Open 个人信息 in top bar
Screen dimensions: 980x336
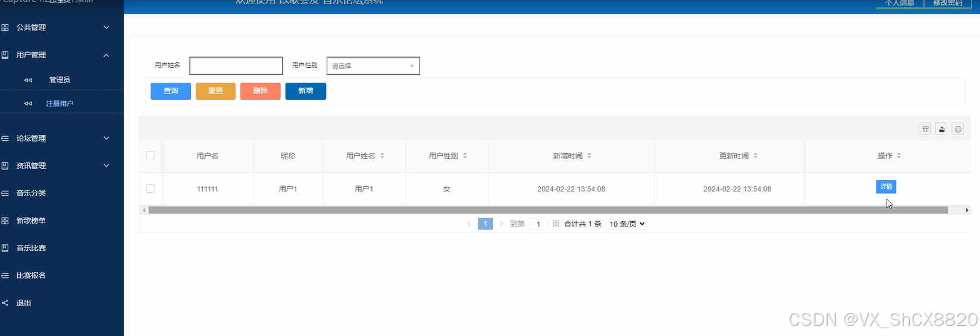[900, 4]
